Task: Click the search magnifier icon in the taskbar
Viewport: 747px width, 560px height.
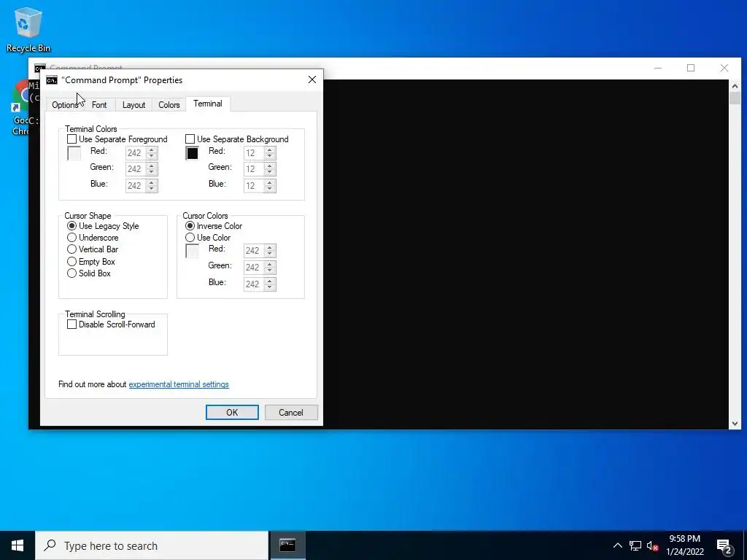Action: [50, 545]
